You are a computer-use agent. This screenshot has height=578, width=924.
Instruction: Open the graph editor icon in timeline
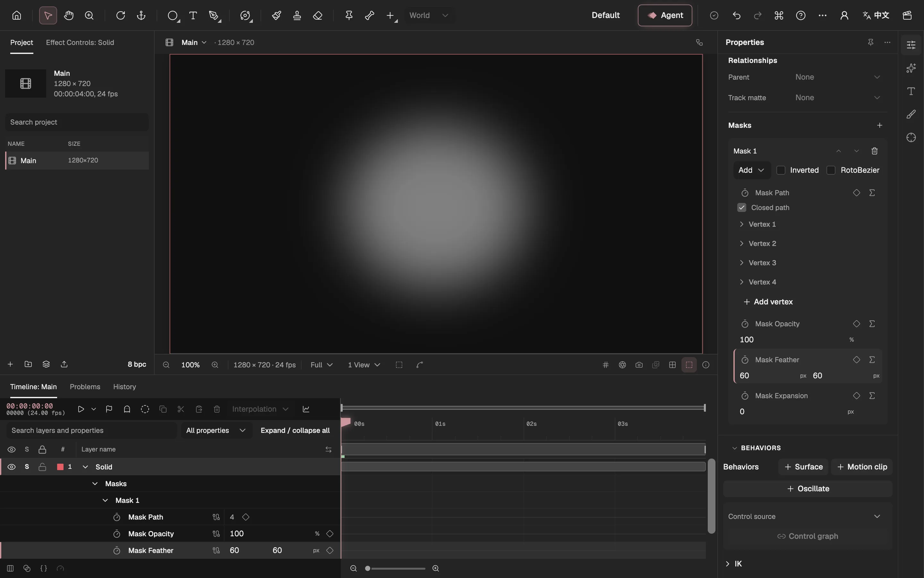click(306, 409)
